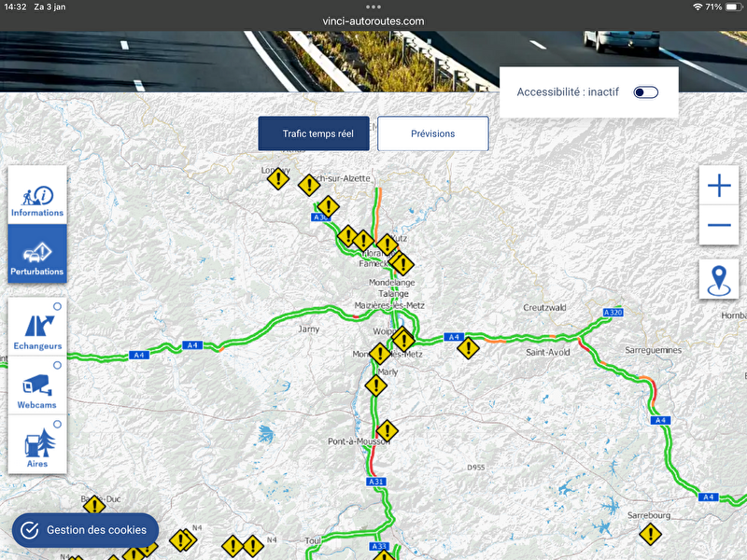
Task: Tap the three-dot multitasking menu
Action: pyautogui.click(x=373, y=7)
